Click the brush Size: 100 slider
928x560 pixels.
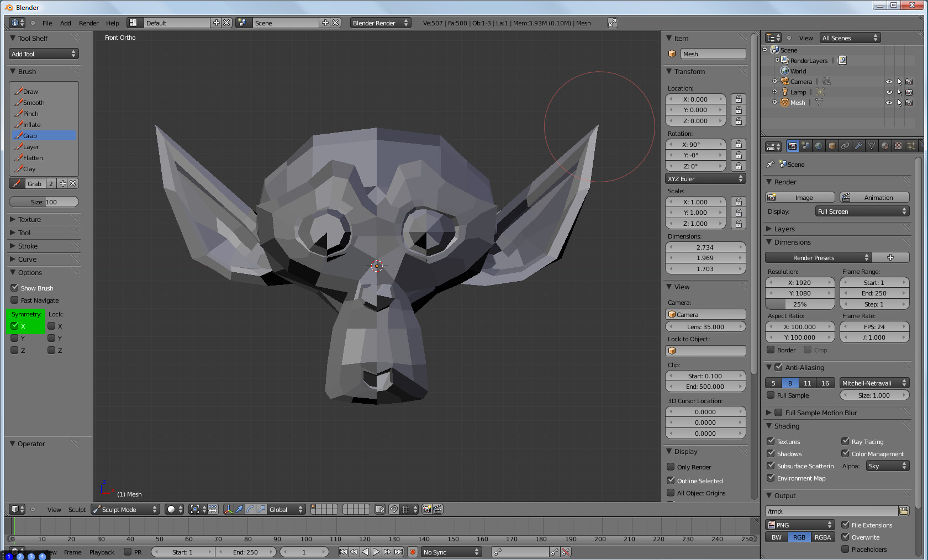(x=44, y=202)
